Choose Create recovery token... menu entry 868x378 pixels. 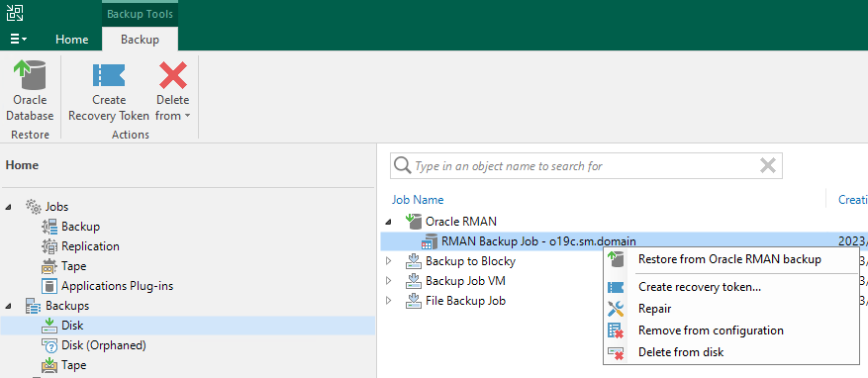click(730, 287)
